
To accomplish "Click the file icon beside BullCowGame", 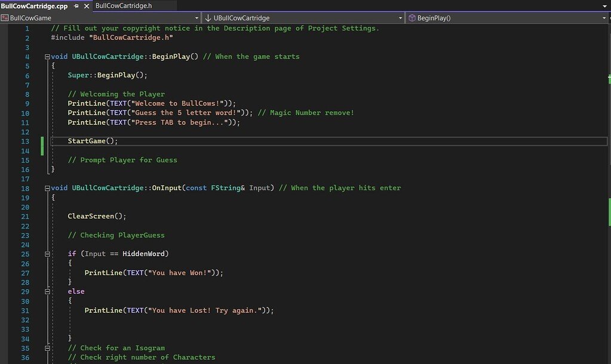I will tap(5, 18).
